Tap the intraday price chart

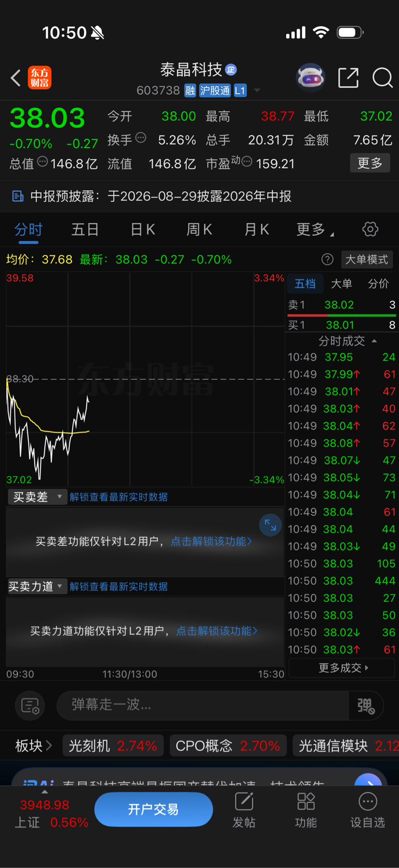click(145, 379)
